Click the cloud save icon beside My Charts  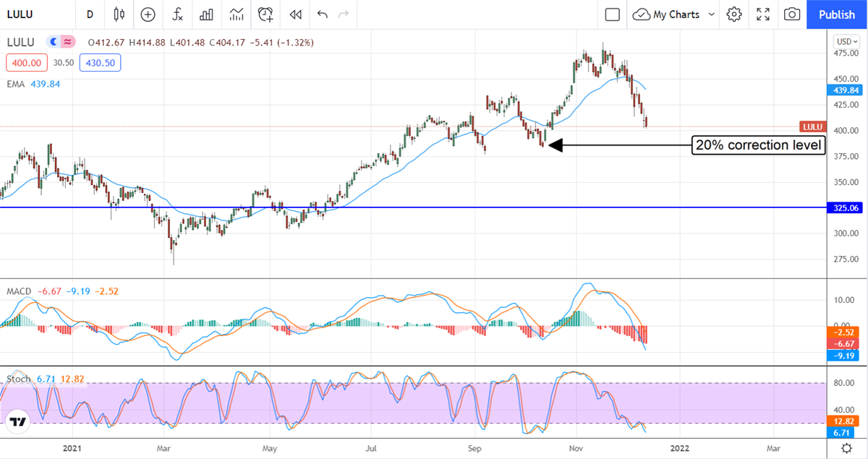(642, 14)
